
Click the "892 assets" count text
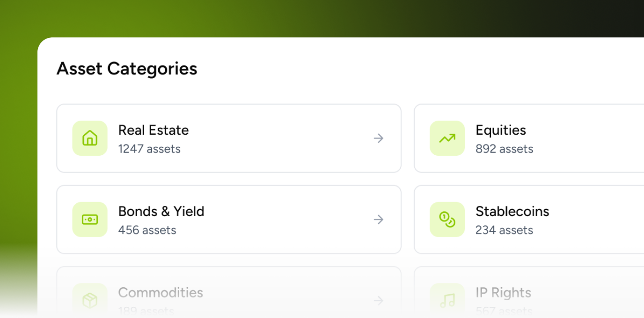pyautogui.click(x=504, y=149)
